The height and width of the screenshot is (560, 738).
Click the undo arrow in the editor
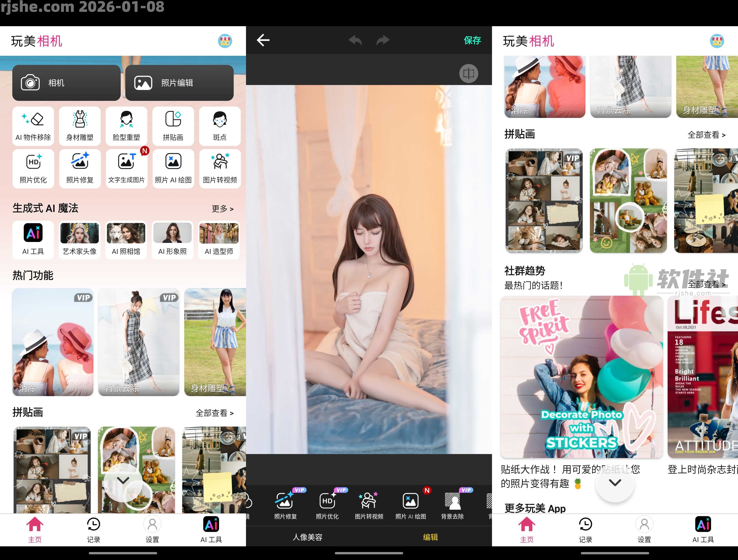pos(355,40)
